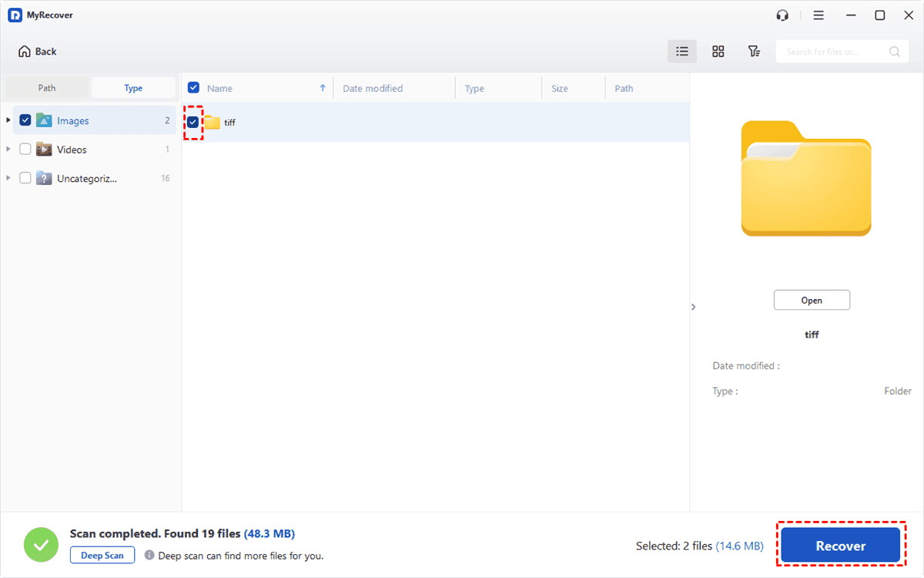Open the hamburger menu in title bar

tap(819, 15)
